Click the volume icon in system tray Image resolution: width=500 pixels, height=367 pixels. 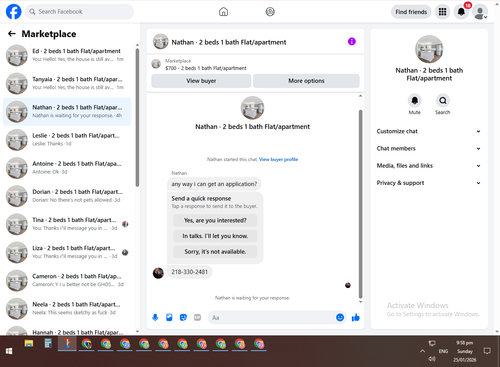pyautogui.click(x=432, y=359)
